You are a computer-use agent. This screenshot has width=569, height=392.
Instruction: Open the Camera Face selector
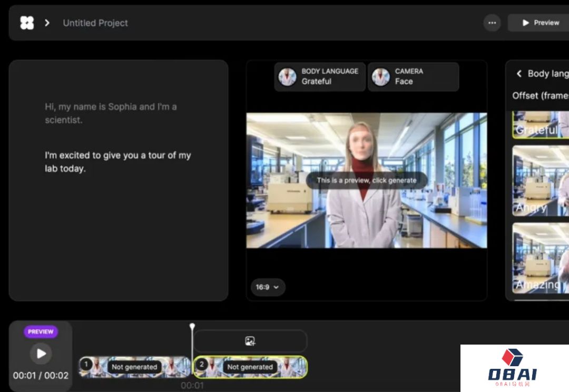pyautogui.click(x=414, y=76)
